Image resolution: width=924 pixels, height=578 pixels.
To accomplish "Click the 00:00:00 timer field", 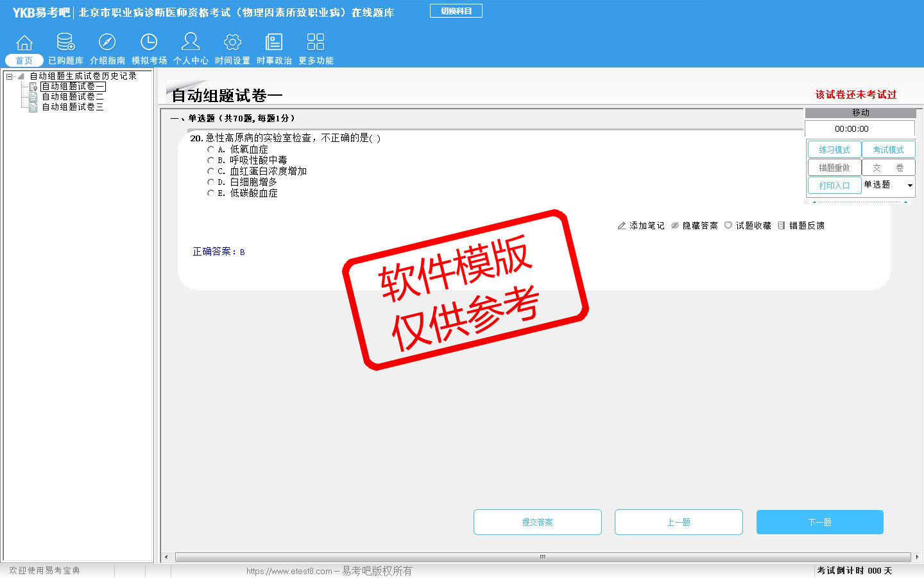I will coord(860,129).
